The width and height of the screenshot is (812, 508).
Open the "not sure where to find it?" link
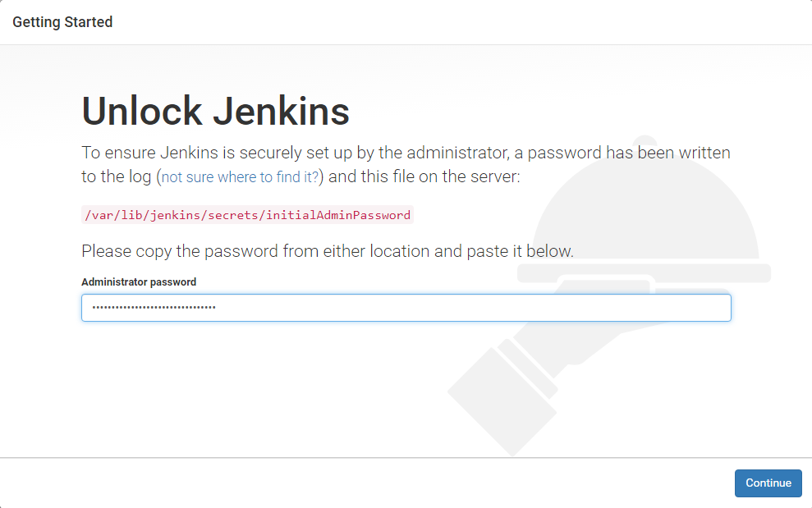tap(240, 177)
